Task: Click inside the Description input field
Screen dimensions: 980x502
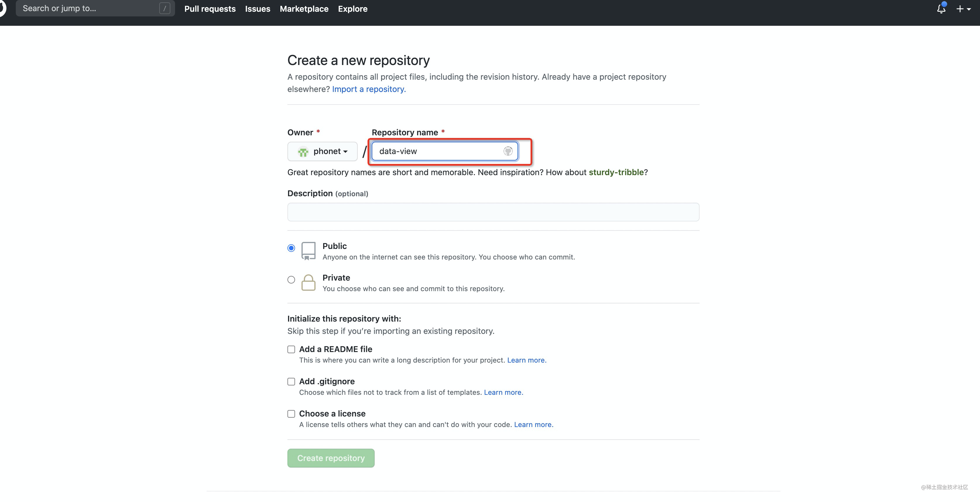Action: (493, 212)
